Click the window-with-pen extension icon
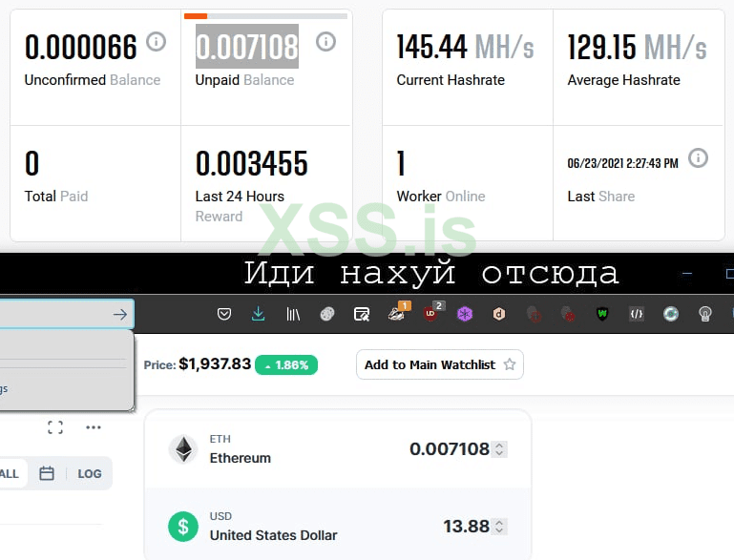The height and width of the screenshot is (560, 734). point(362,315)
